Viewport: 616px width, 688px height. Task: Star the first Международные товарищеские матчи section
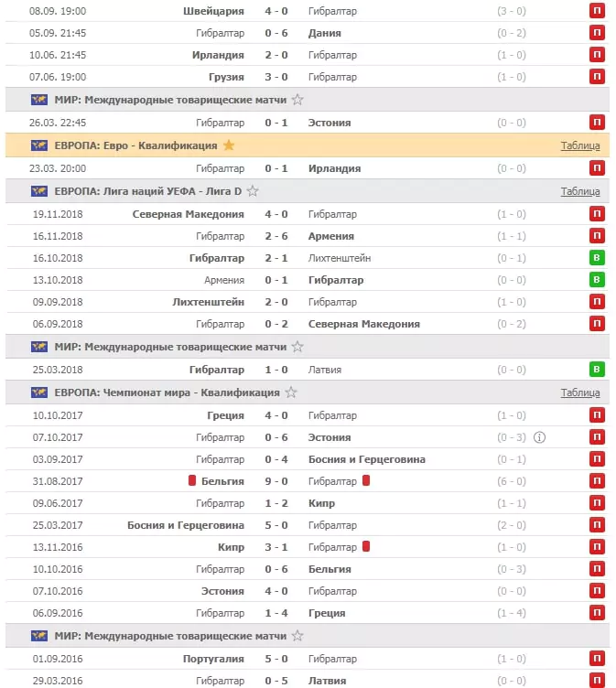(297, 100)
